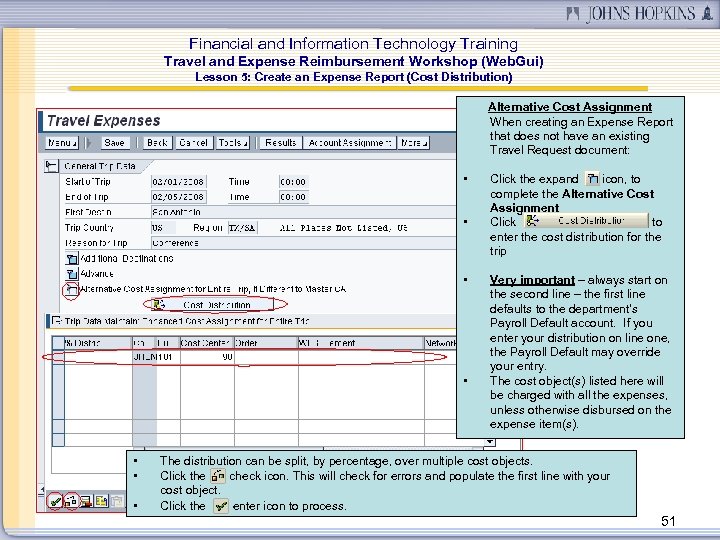Click the company code cell JHEN
The image size is (720, 540).
click(144, 357)
